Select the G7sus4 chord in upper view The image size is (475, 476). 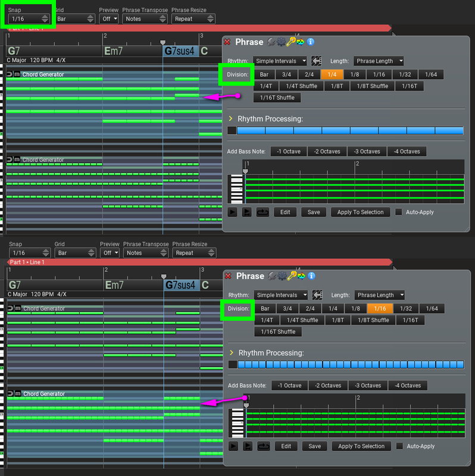(181, 51)
